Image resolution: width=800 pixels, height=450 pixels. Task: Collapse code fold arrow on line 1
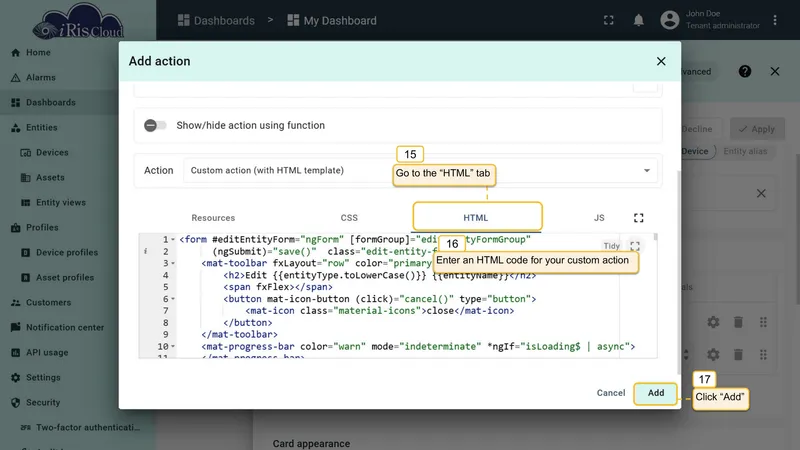(173, 239)
